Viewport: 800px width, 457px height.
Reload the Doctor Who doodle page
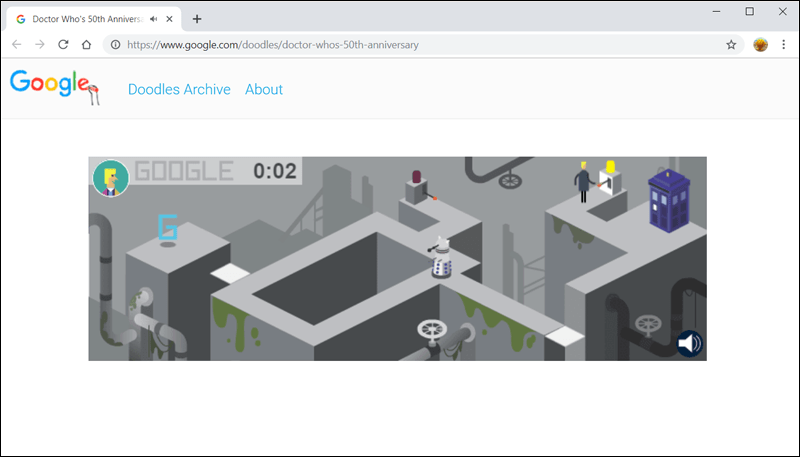coord(63,45)
